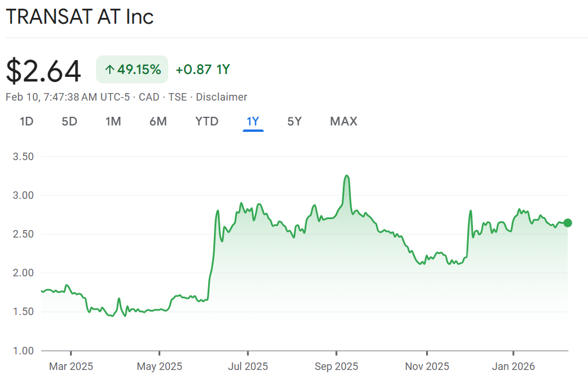Click the Mar 2025 axis label

click(71, 367)
